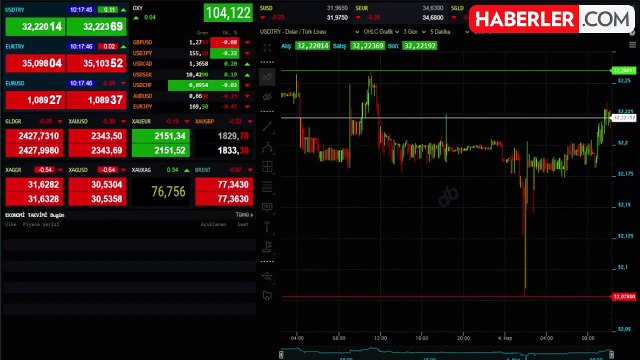Select the highlighted trend chart tool icon
The height and width of the screenshot is (360, 640).
click(267, 77)
